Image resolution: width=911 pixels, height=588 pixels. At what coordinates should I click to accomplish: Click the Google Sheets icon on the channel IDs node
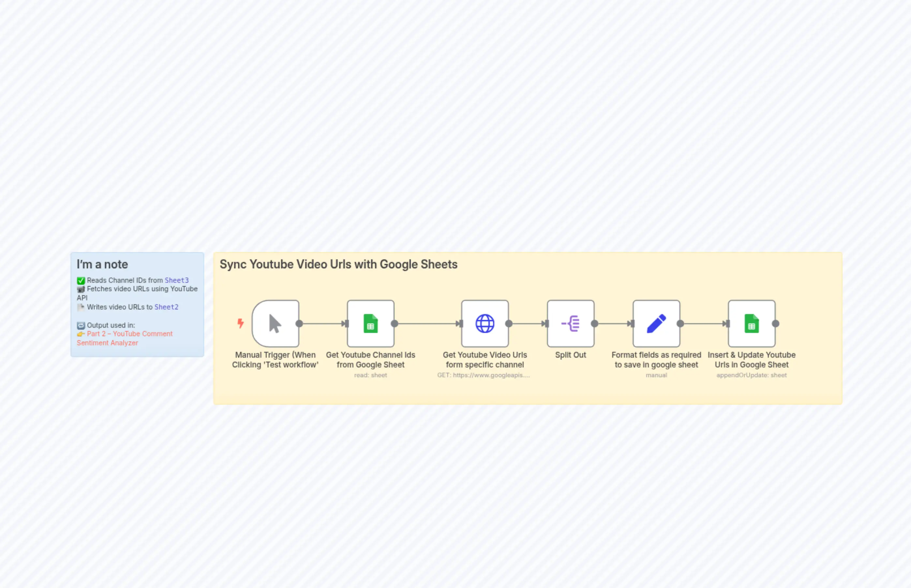point(370,323)
